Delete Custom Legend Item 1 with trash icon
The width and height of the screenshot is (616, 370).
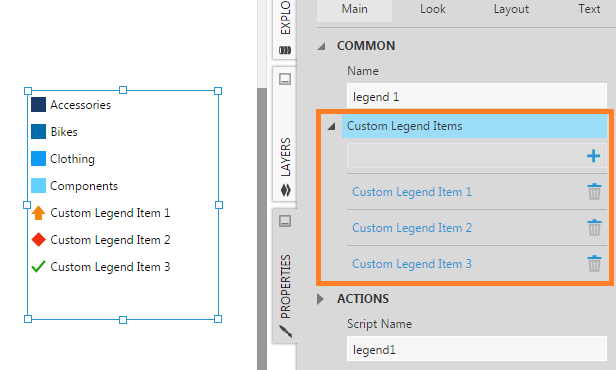[x=594, y=192]
